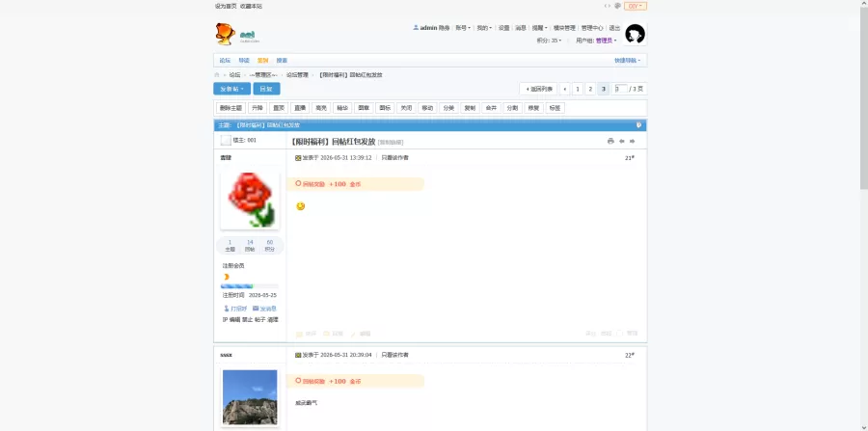Click 设为首页 at the top left
The width and height of the screenshot is (868, 431).
click(226, 6)
